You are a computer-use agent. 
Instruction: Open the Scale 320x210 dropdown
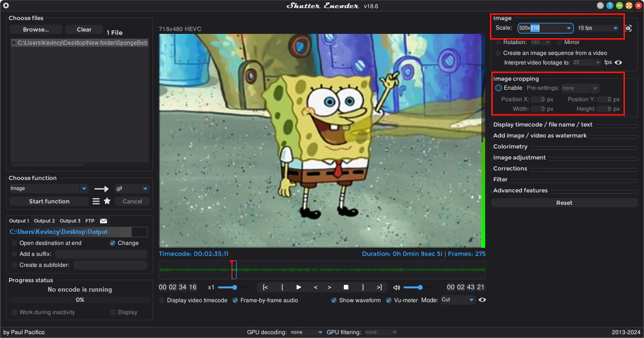[x=569, y=28]
